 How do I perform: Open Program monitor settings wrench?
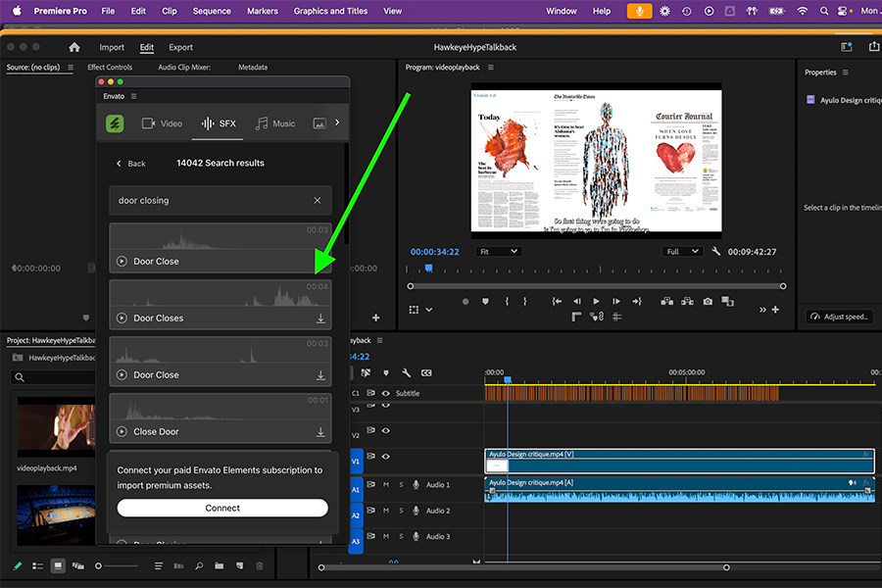pyautogui.click(x=716, y=252)
